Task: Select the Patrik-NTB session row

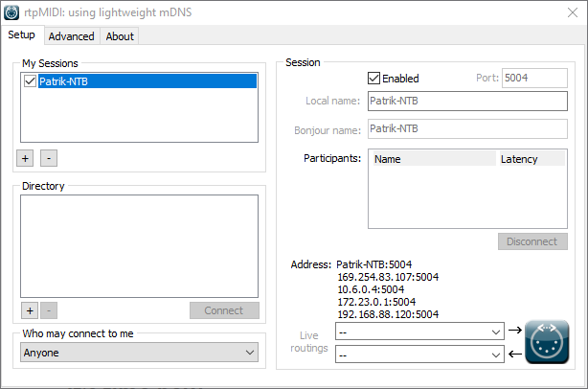Action: point(147,81)
